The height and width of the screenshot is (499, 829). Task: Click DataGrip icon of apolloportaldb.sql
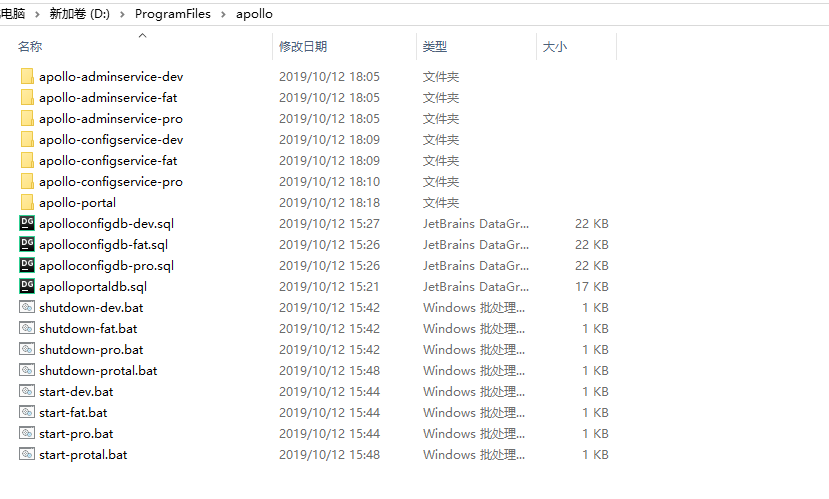pyautogui.click(x=27, y=286)
